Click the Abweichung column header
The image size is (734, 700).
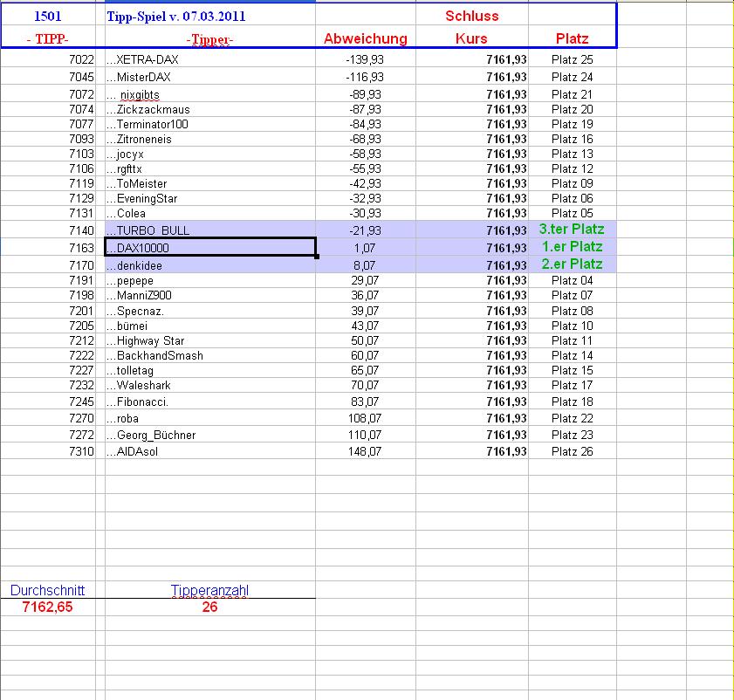point(366,38)
